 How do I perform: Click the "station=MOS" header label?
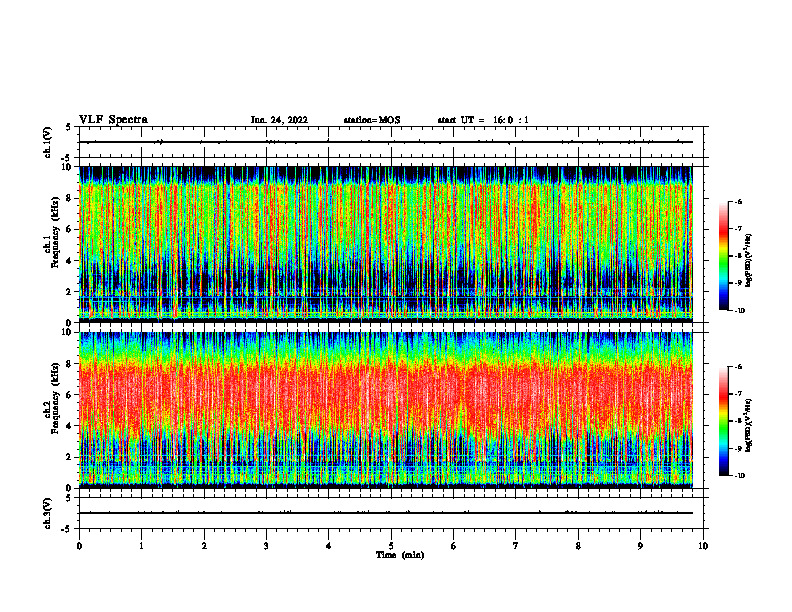[x=372, y=120]
